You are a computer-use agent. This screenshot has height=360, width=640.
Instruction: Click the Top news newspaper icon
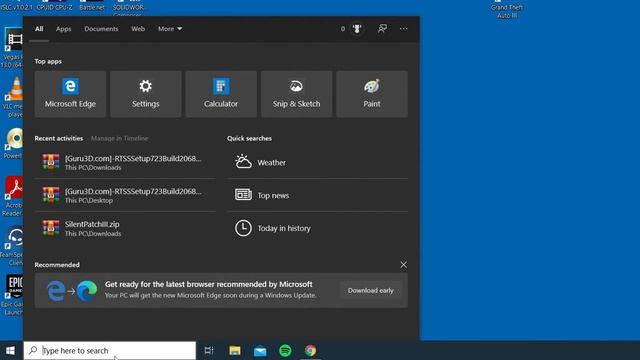[x=243, y=195]
